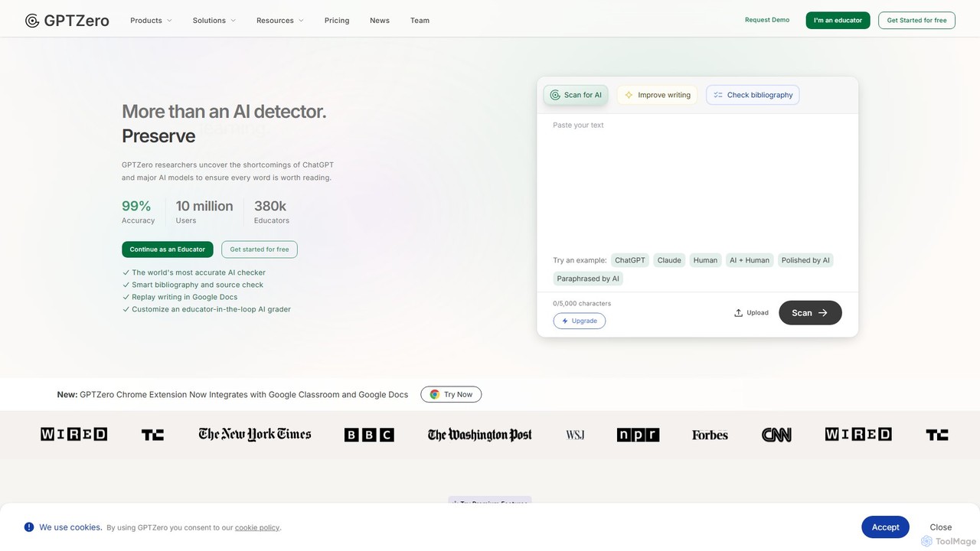The width and height of the screenshot is (980, 551).
Task: Click the Request Demo link
Action: 767,20
